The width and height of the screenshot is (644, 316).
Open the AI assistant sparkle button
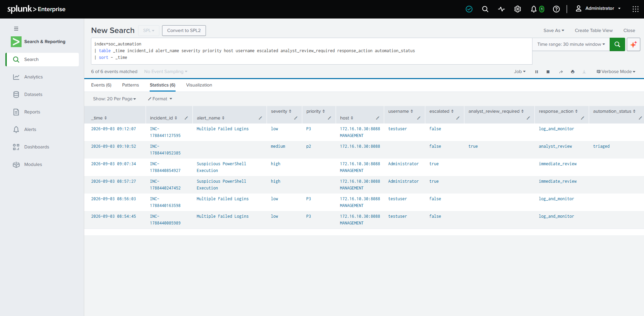(634, 44)
